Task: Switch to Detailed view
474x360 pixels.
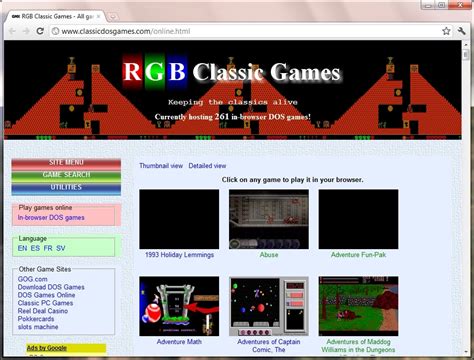Action: tap(207, 166)
